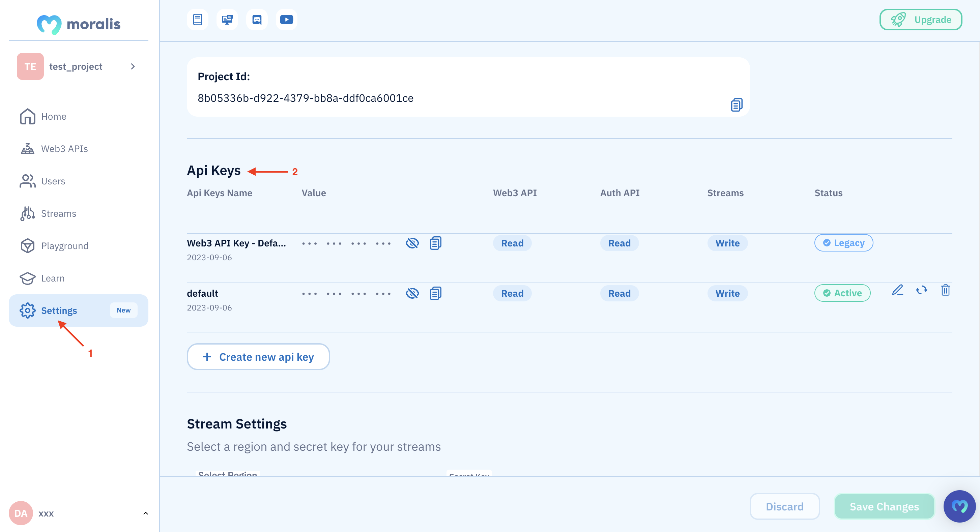Open the Playground page
The image size is (980, 532).
[x=78, y=246]
